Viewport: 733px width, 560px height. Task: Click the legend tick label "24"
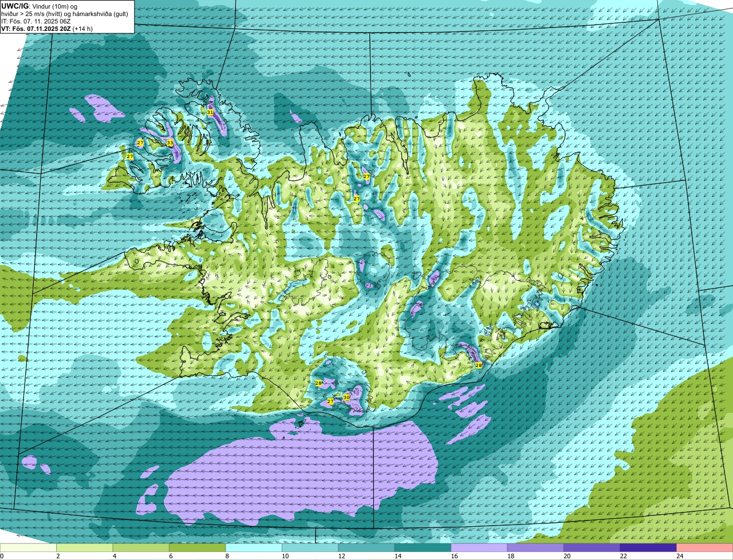click(679, 556)
